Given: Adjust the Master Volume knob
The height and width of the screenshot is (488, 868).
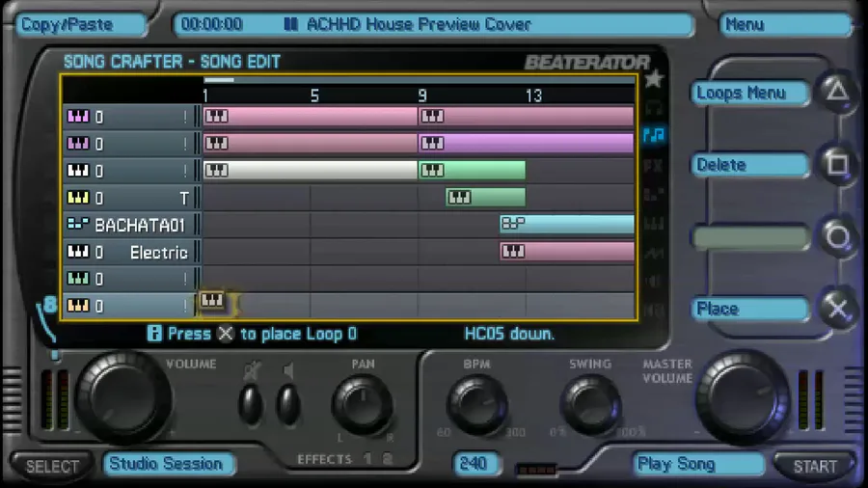Looking at the screenshot, I should [743, 395].
